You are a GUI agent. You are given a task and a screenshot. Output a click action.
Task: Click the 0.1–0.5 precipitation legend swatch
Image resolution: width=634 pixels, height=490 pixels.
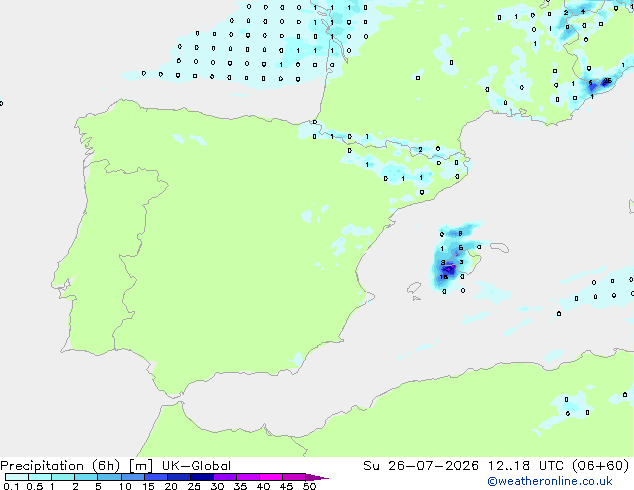tap(17, 477)
